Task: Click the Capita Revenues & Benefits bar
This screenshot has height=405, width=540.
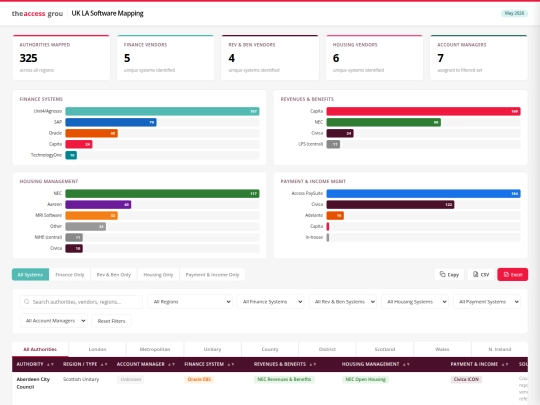Action: [423, 111]
